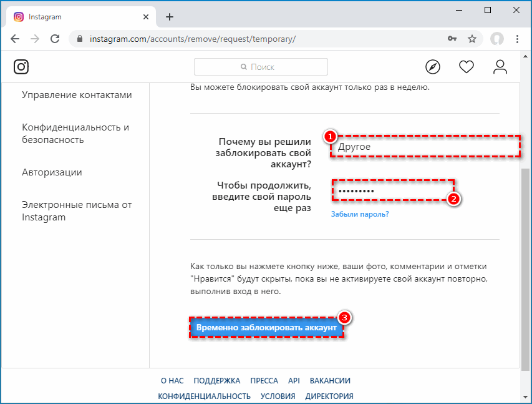Screen dimensions: 532x404
Task: Open the Explore compass icon
Action: click(433, 67)
